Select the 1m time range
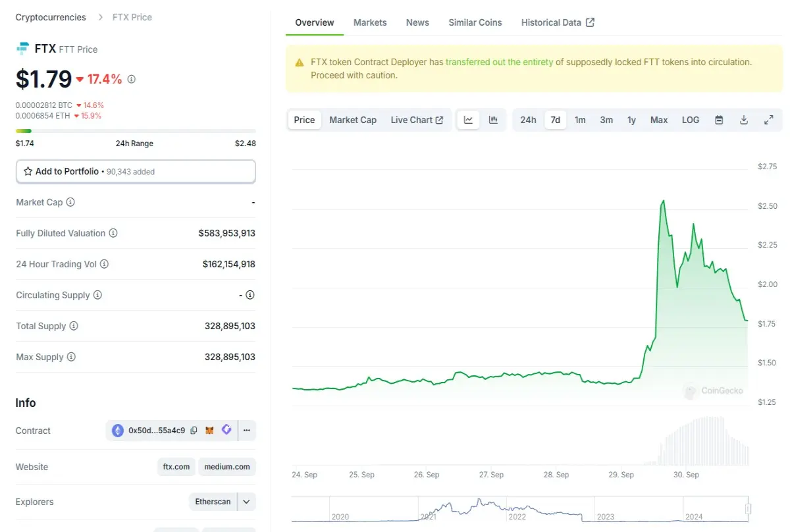Image resolution: width=790 pixels, height=532 pixels. [x=580, y=120]
